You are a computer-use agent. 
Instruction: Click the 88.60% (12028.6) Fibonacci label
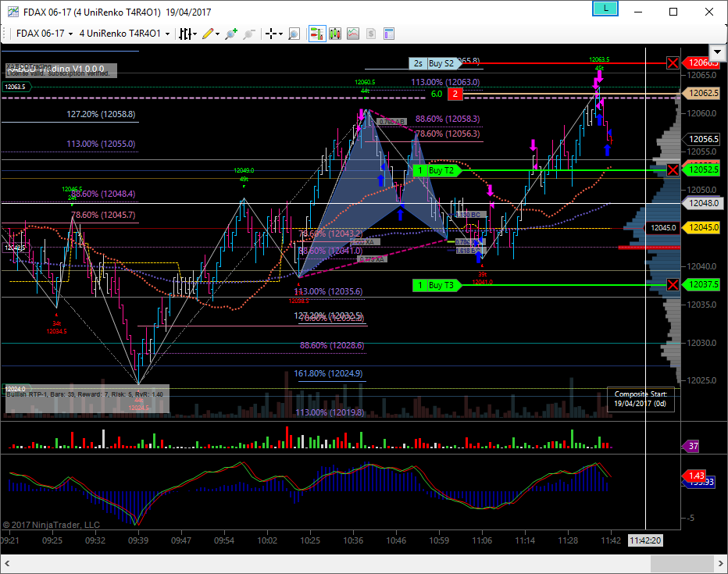(332, 346)
